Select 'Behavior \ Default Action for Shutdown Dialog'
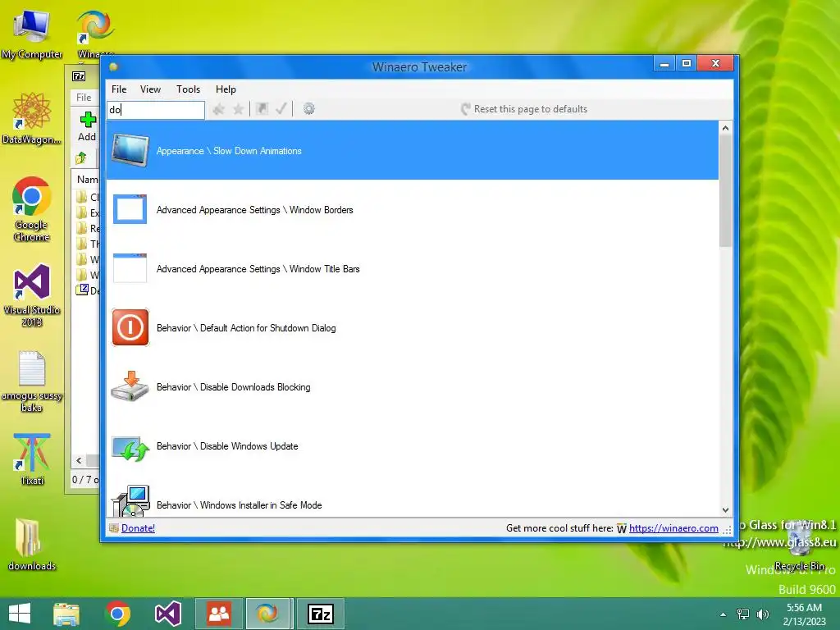 coord(412,327)
